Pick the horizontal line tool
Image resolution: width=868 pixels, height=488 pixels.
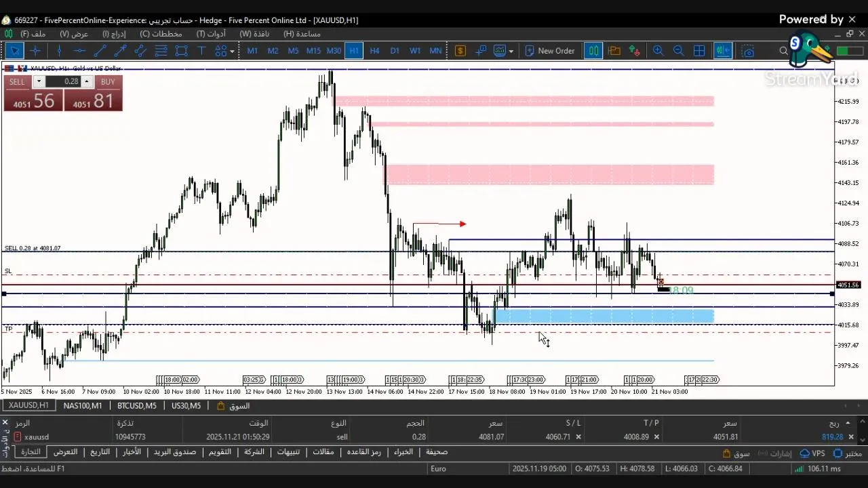tap(79, 51)
